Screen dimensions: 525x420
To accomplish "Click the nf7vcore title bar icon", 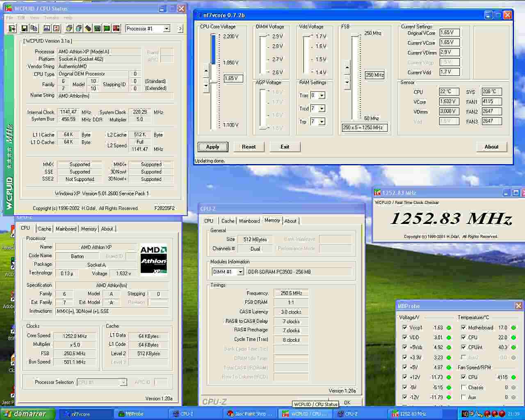I will pos(199,15).
